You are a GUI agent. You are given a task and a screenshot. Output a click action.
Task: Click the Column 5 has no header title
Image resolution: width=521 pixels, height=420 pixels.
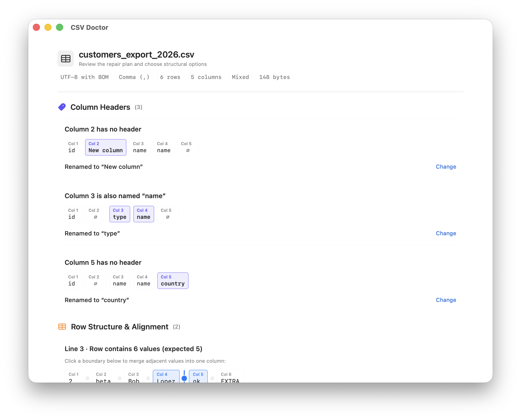click(x=103, y=262)
